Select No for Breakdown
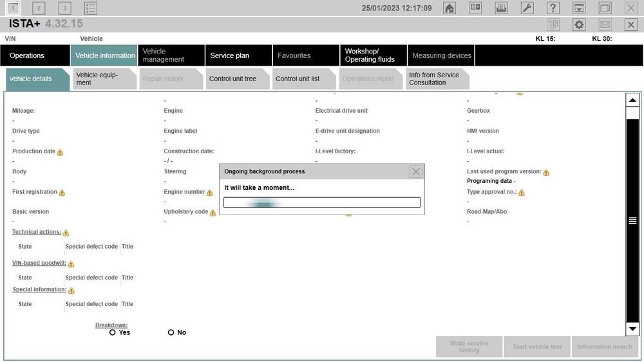 point(171,332)
